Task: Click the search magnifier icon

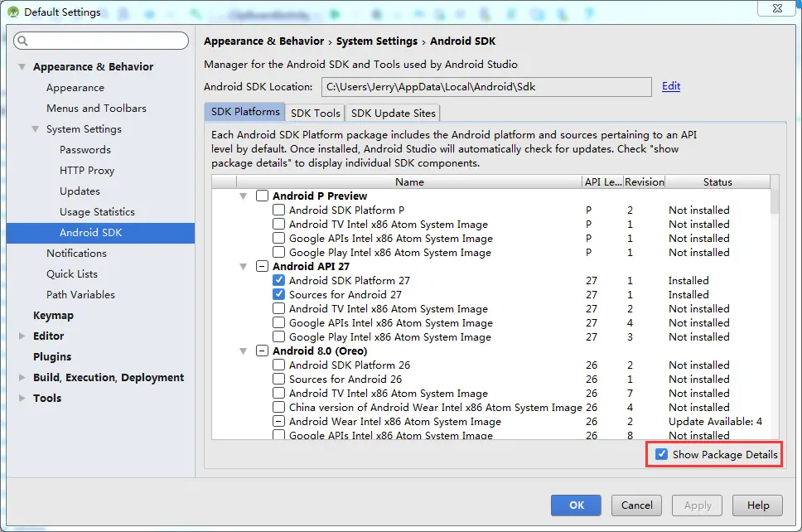Action: click(22, 41)
